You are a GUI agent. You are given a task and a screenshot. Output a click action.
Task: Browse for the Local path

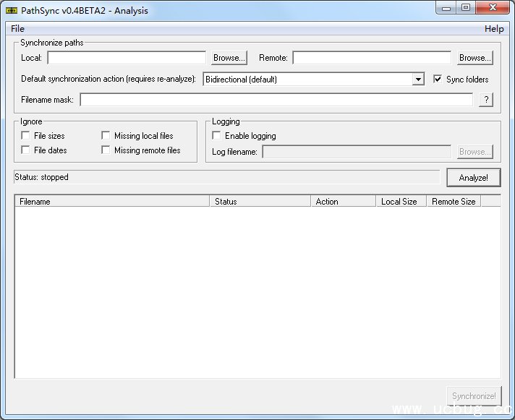(x=229, y=58)
